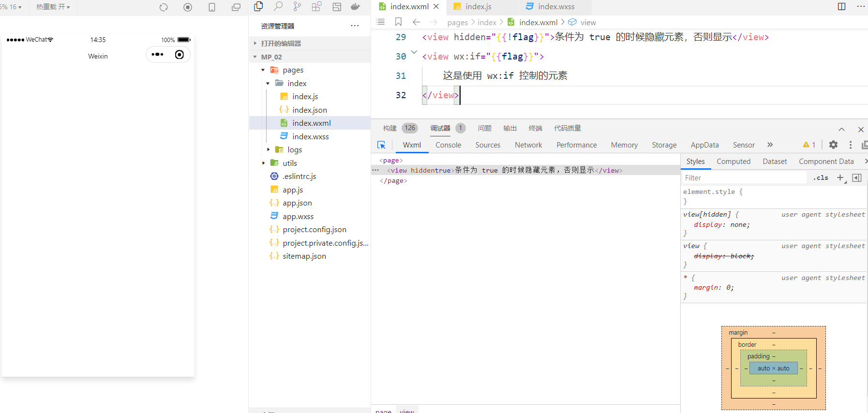The width and height of the screenshot is (868, 413).
Task: Open the Component Data tab
Action: tap(826, 162)
